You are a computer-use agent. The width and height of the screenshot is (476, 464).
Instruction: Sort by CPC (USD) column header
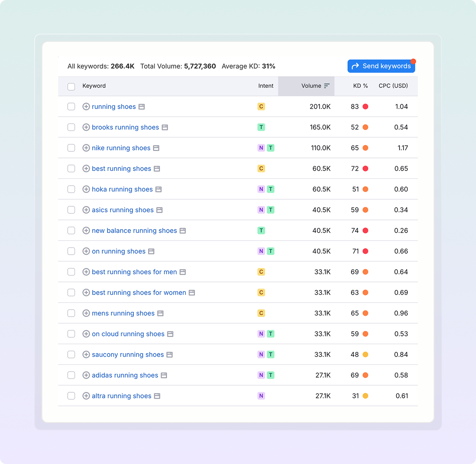393,86
